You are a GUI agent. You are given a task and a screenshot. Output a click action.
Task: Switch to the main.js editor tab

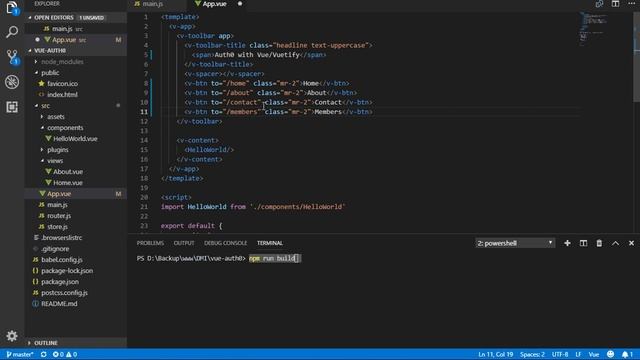tap(158, 4)
